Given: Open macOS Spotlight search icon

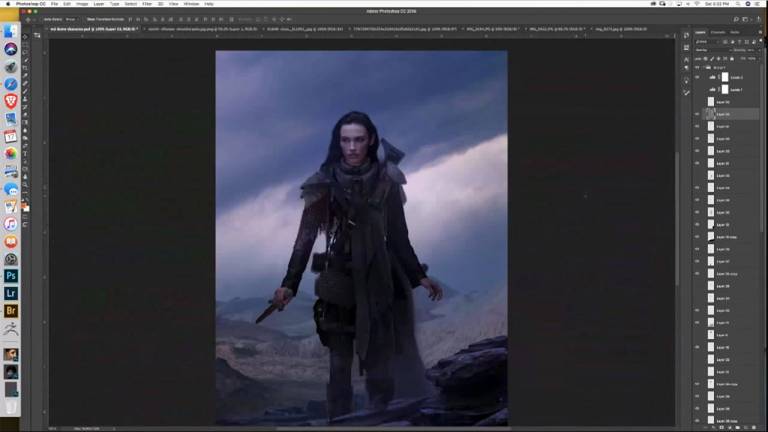Looking at the screenshot, I should click(738, 4).
